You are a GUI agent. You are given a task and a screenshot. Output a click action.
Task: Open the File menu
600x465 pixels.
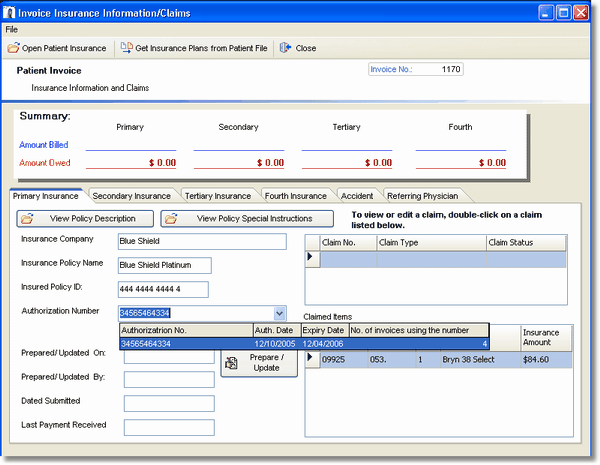click(x=11, y=29)
